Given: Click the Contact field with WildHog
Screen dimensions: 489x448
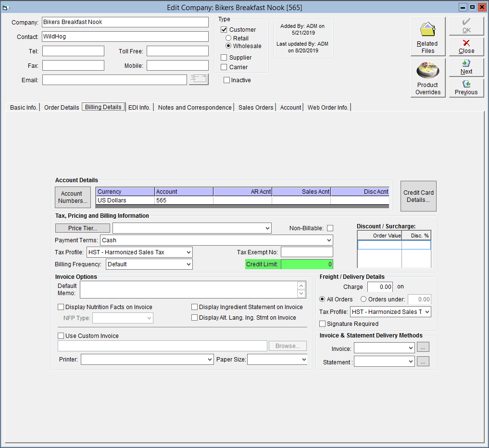Looking at the screenshot, I should click(x=125, y=37).
